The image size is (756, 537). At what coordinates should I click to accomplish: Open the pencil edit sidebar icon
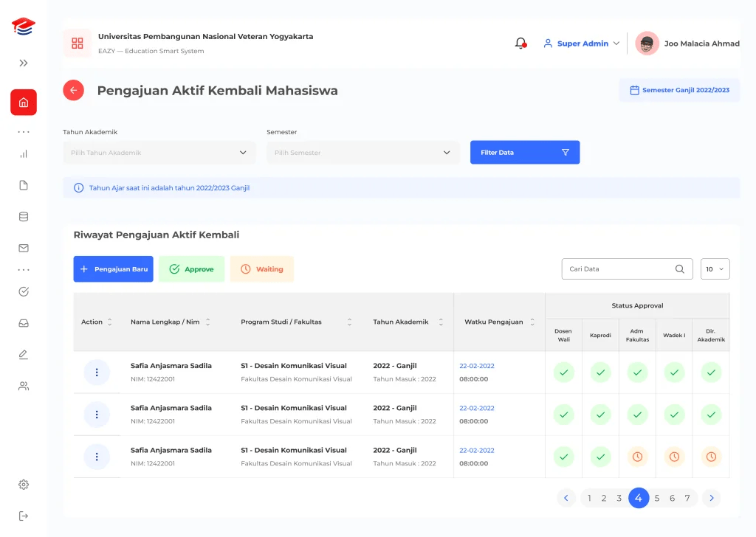(24, 355)
